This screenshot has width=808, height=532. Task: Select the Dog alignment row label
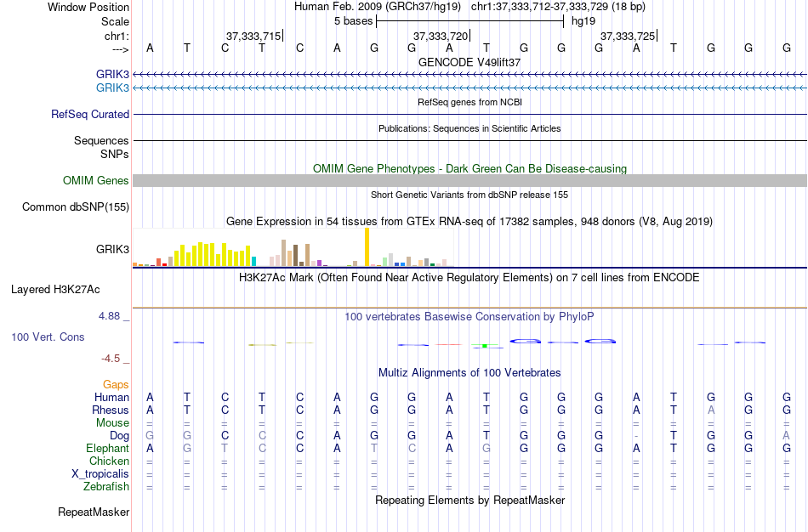pyautogui.click(x=120, y=436)
